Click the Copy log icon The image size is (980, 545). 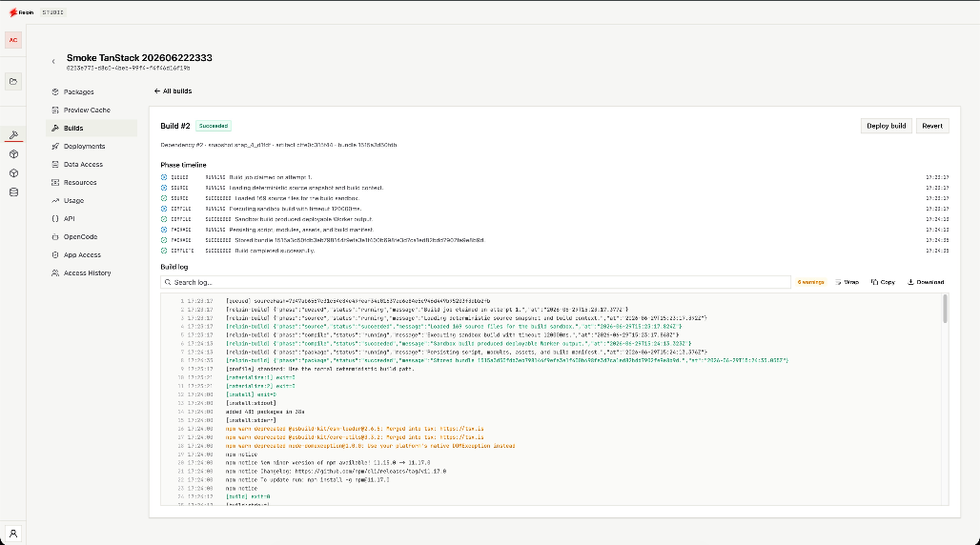(x=874, y=282)
